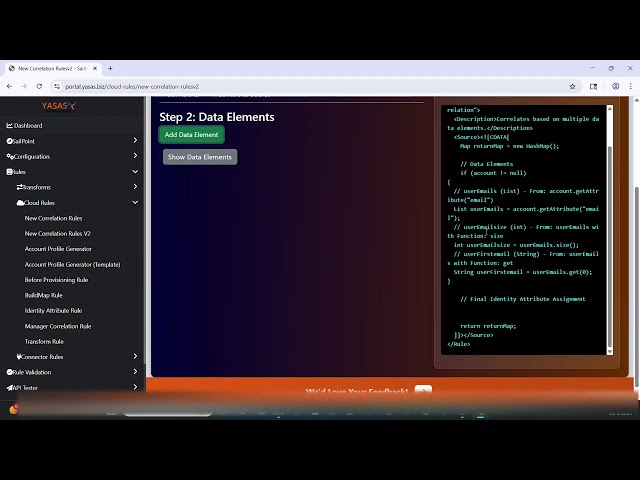Open a new browser tab

(x=110, y=69)
